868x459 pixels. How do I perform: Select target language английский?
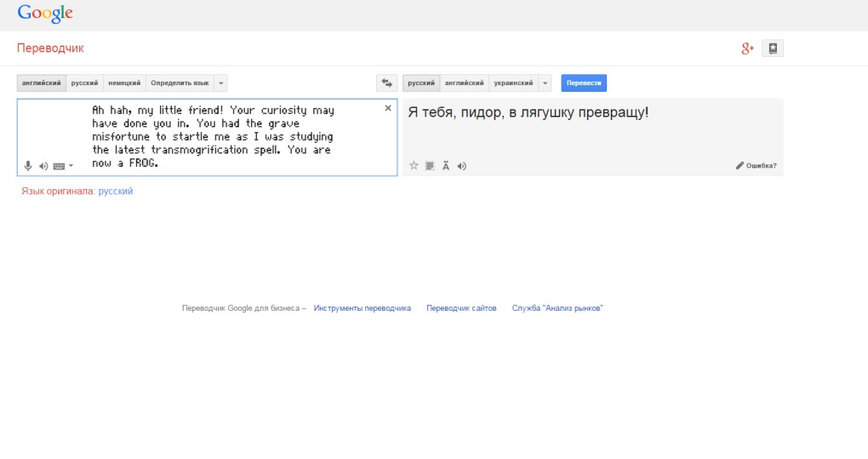pyautogui.click(x=465, y=83)
